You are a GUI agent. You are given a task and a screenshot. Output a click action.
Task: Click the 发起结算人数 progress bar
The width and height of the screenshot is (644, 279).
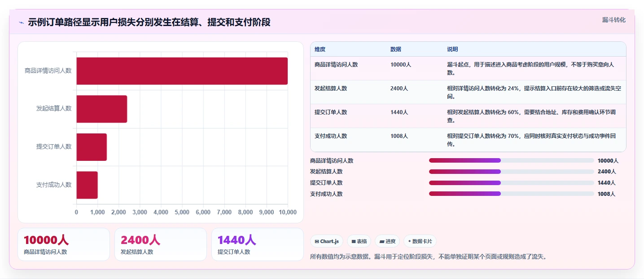click(512, 172)
